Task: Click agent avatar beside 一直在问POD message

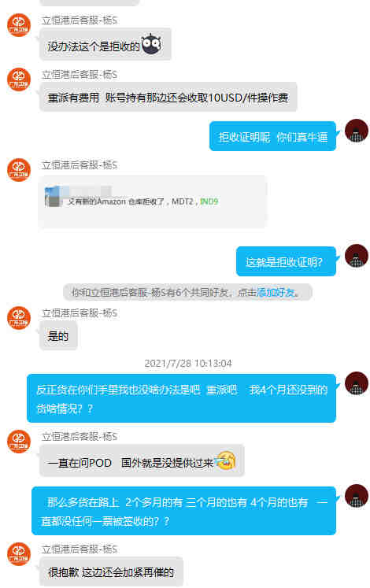Action: 19,442
